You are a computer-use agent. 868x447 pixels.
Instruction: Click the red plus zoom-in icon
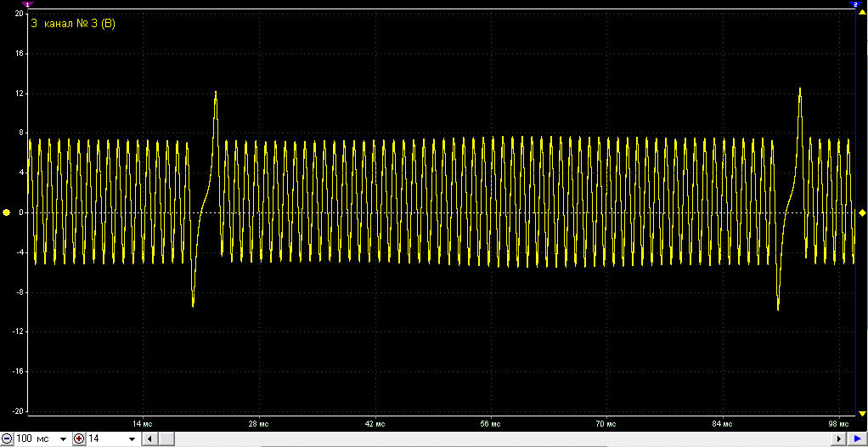(x=79, y=439)
